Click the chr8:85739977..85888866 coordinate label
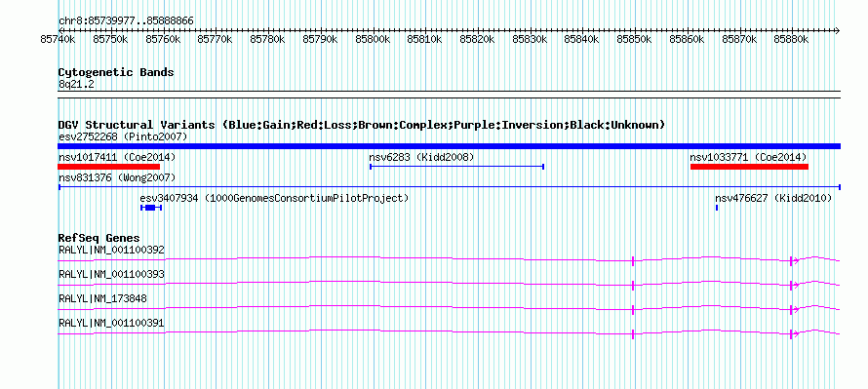Viewport: 868px width, 389px height. pyautogui.click(x=126, y=21)
